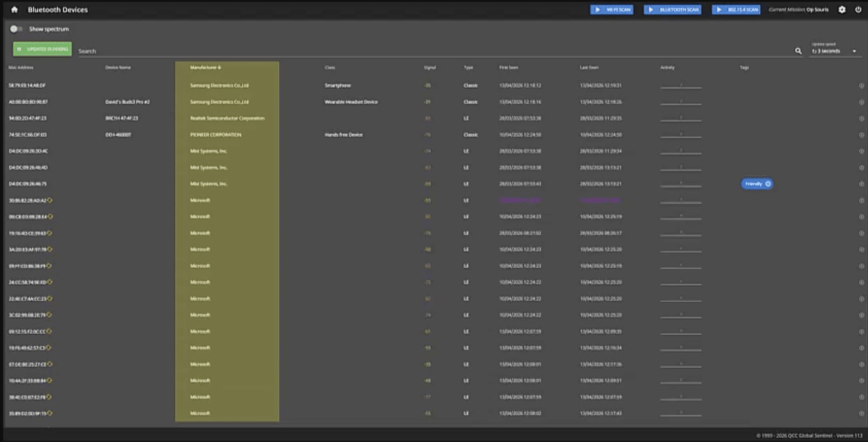Screen dimensions: 868x442
Task: Select the device name BRCTH 47:4F:23
Action: tap(122, 118)
